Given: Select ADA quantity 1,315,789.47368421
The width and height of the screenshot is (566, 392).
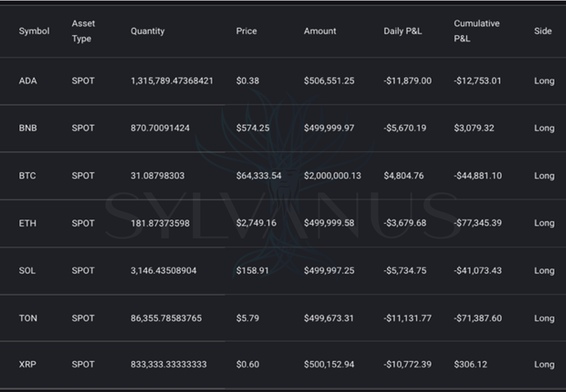Looking at the screenshot, I should pos(172,81).
